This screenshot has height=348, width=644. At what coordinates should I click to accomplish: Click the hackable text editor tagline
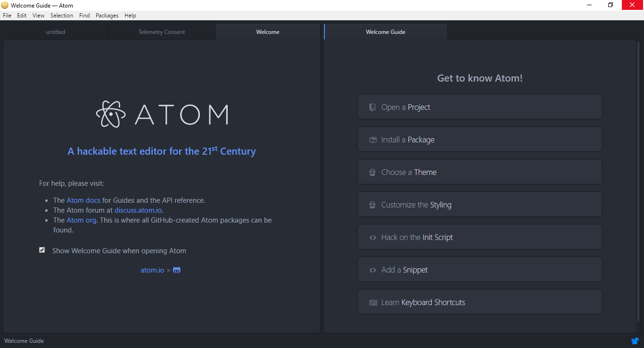162,151
